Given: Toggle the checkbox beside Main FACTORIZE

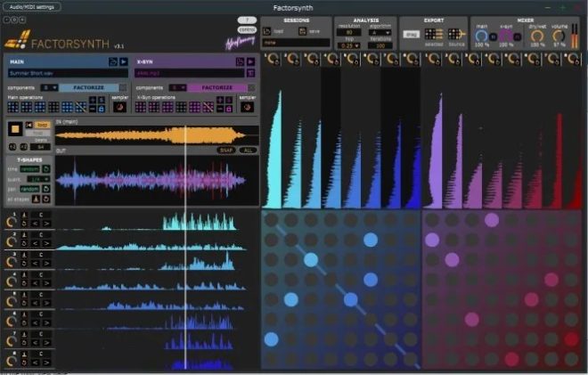Looking at the screenshot, I should [x=123, y=87].
